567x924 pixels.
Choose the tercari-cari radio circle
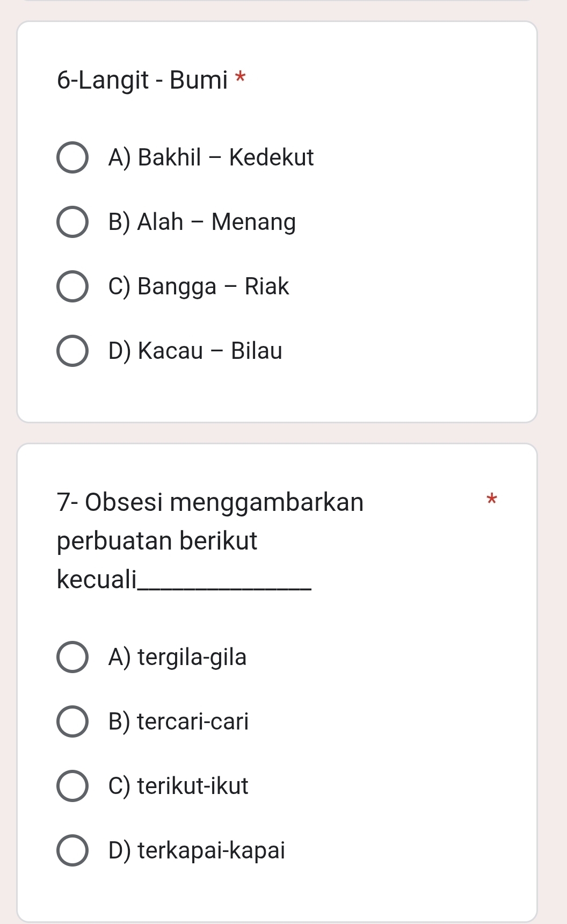72,721
